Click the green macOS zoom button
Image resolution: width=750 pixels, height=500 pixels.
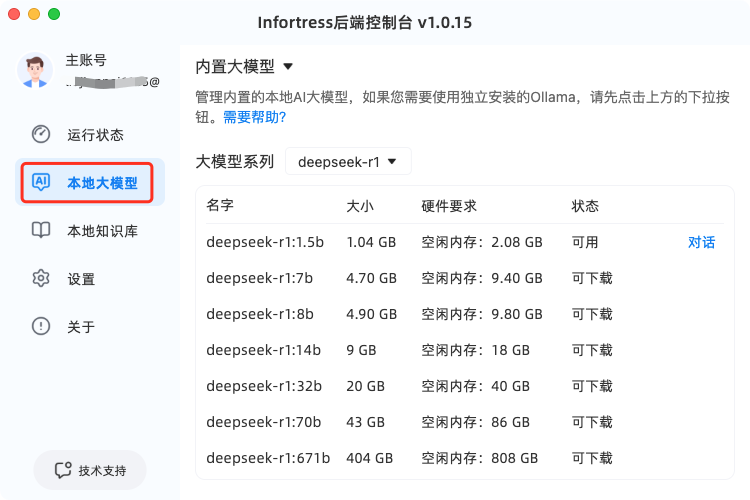click(54, 14)
